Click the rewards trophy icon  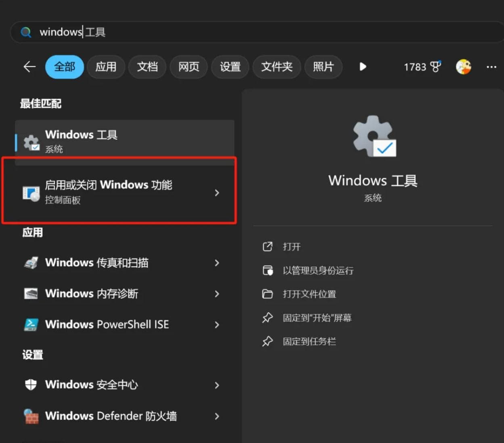click(x=435, y=67)
